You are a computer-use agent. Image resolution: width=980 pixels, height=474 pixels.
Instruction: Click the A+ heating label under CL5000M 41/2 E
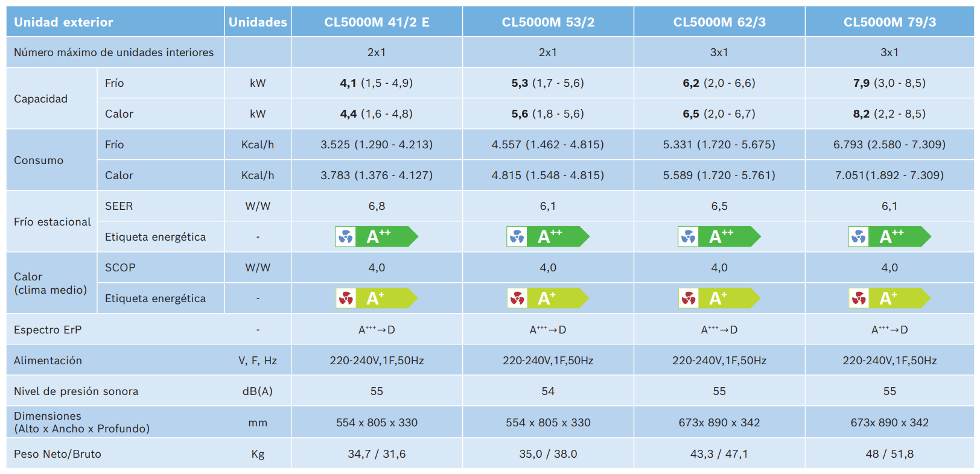click(x=377, y=299)
